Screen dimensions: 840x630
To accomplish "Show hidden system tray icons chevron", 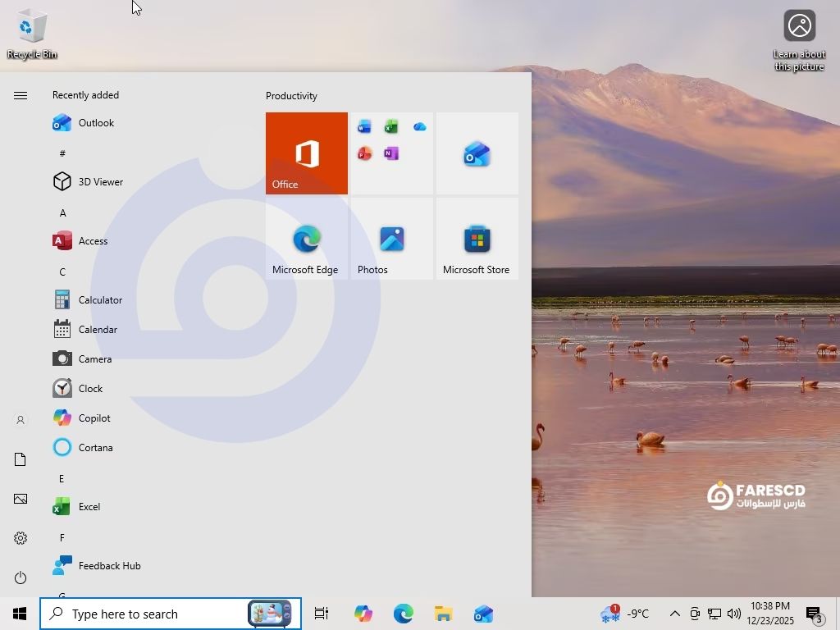I will (674, 614).
